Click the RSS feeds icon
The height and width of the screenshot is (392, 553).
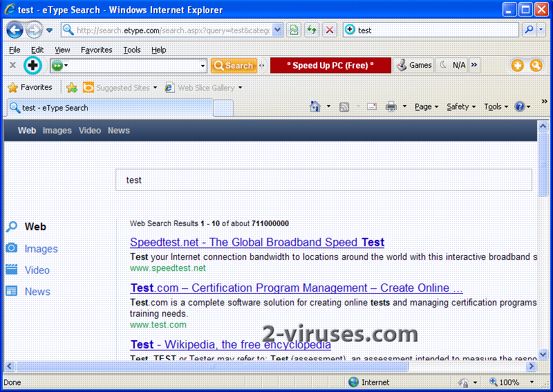click(344, 107)
